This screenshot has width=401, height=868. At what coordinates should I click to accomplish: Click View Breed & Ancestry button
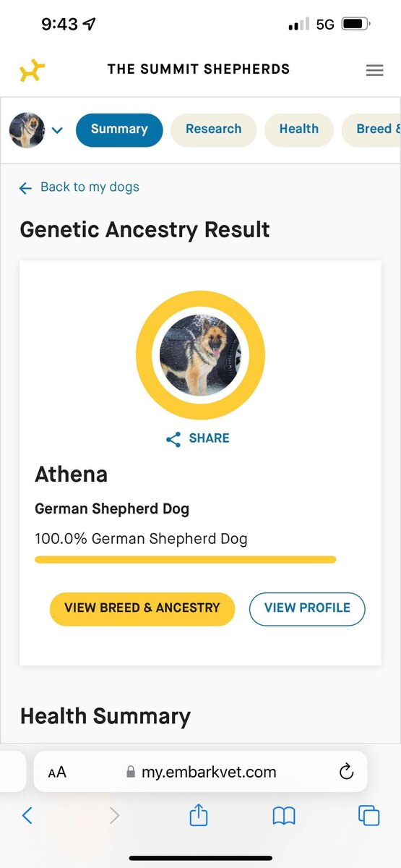click(142, 608)
